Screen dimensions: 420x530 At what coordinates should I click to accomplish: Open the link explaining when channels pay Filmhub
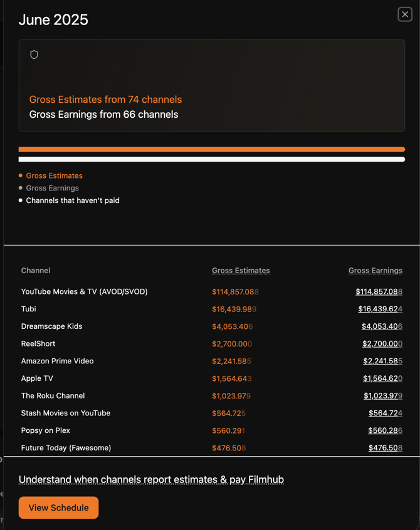coord(151,480)
